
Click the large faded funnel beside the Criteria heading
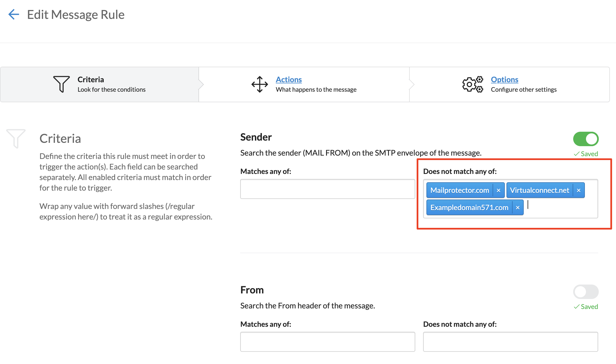click(16, 138)
